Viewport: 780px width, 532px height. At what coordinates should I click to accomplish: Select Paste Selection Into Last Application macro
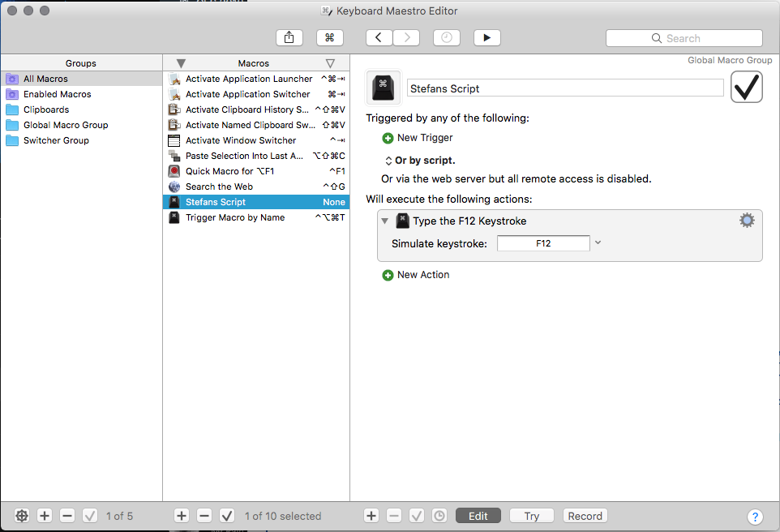[256, 156]
